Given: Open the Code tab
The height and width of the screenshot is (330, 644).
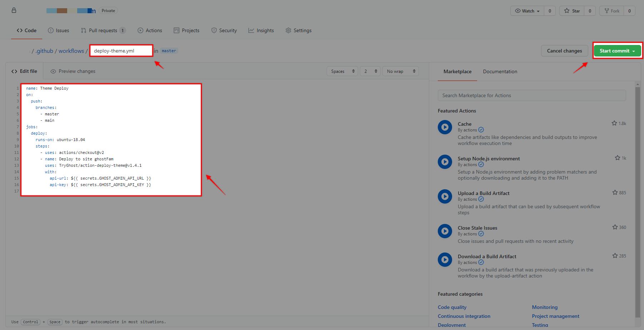Looking at the screenshot, I should [x=26, y=30].
